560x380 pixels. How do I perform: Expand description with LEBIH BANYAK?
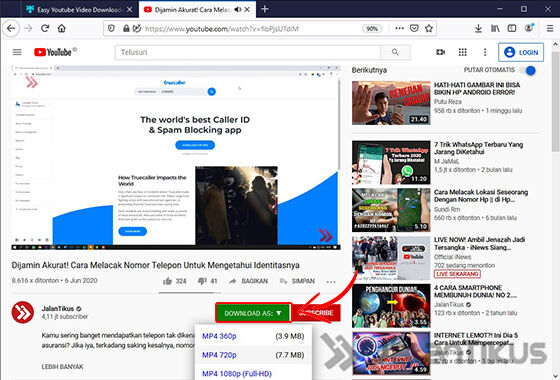[62, 367]
